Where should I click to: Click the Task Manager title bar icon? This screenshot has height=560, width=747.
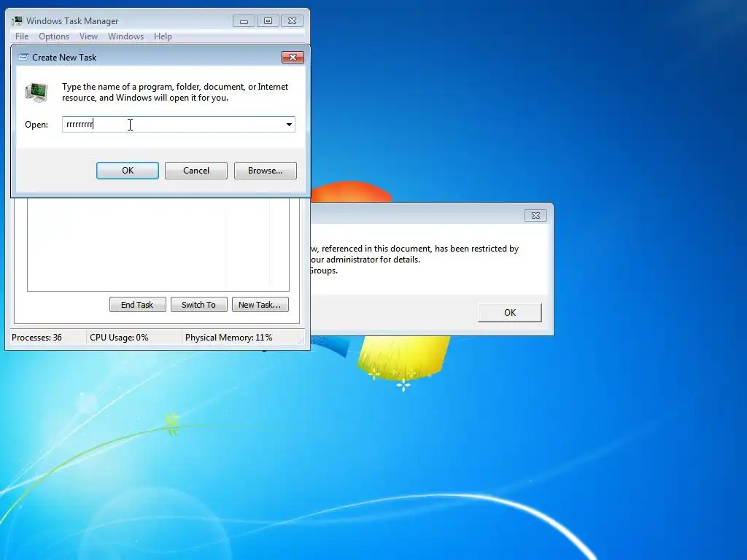18,20
